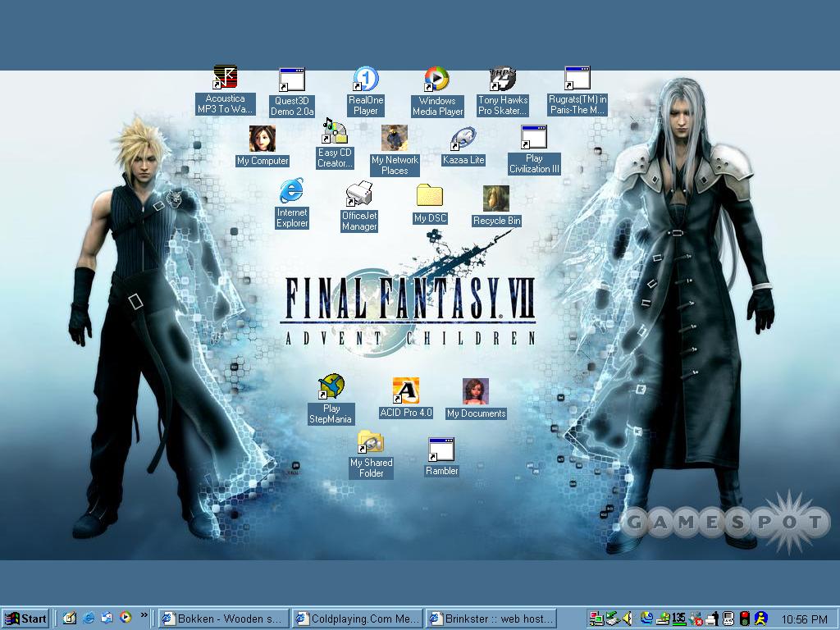Click the safely remove hardware tray icon

pyautogui.click(x=611, y=619)
